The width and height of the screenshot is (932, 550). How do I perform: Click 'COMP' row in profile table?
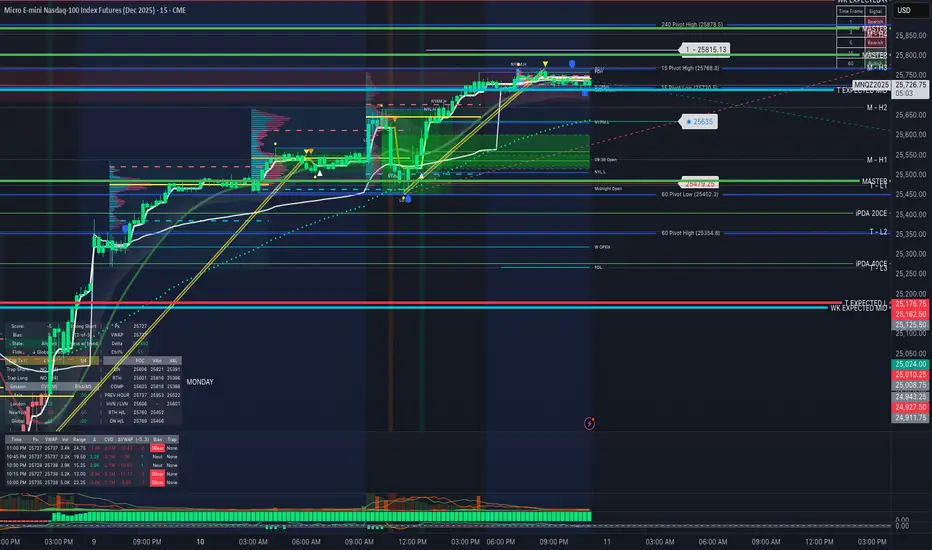tap(143, 386)
